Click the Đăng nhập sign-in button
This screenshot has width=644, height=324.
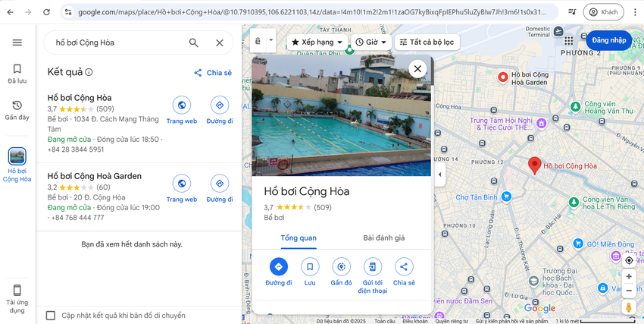(608, 40)
